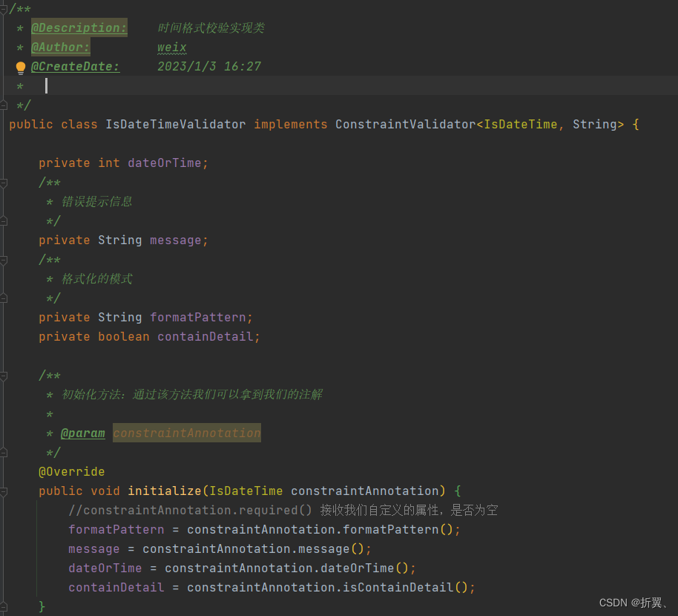Collapse the Javadoc above private String formatPattern
Viewport: 678px width, 616px height.
pos(4,260)
